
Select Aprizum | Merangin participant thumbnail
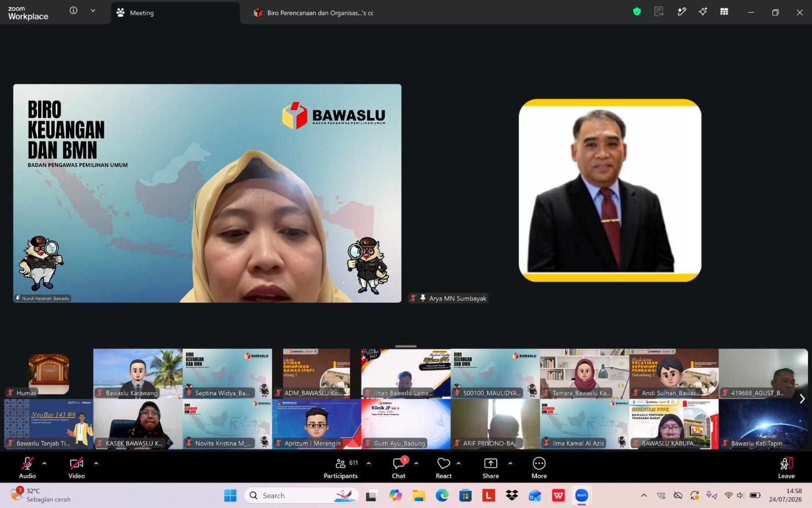click(317, 424)
